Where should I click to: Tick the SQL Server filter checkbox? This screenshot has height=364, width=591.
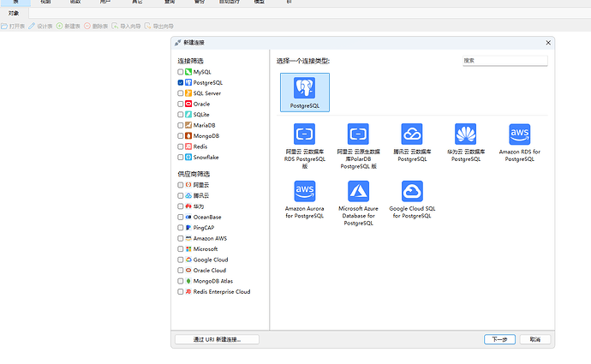(180, 93)
